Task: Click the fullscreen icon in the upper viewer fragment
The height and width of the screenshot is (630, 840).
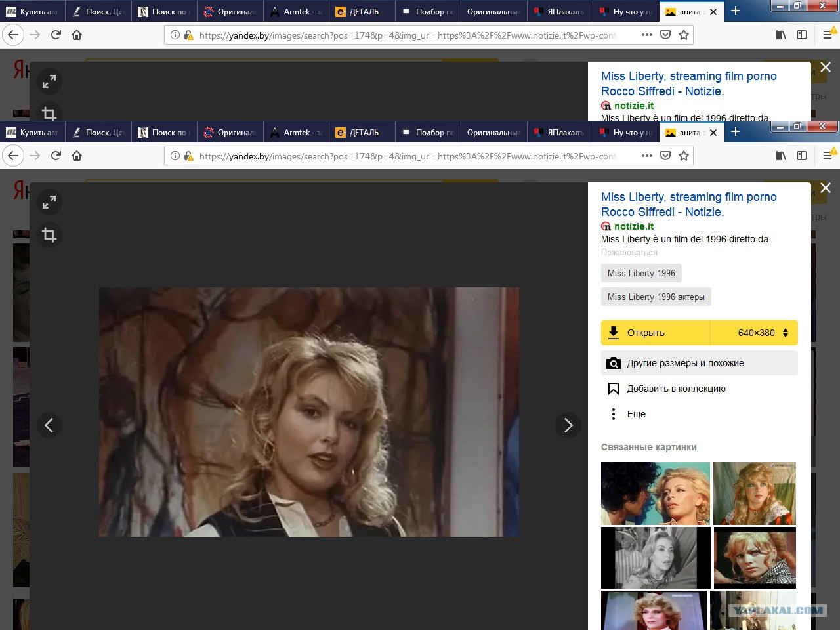Action: [x=49, y=82]
